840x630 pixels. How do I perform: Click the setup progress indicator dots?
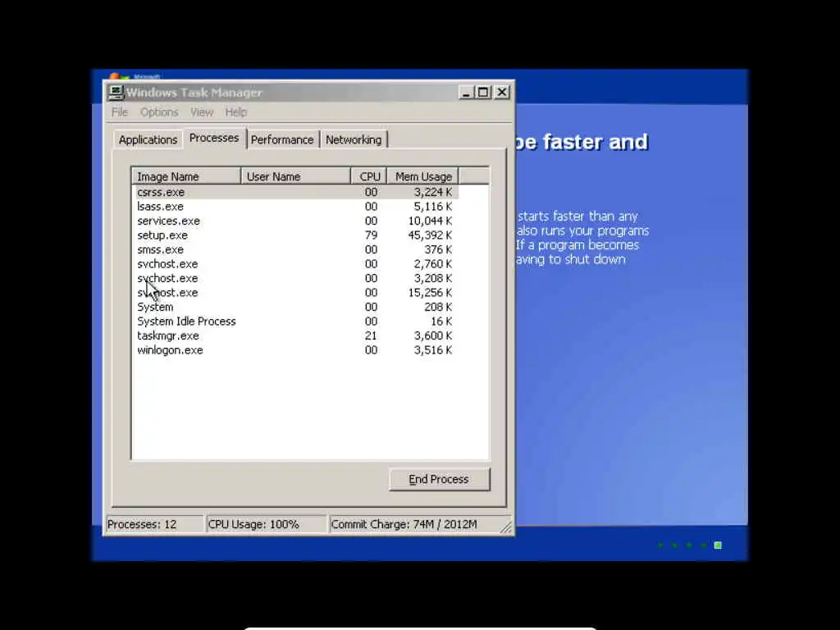(x=689, y=546)
